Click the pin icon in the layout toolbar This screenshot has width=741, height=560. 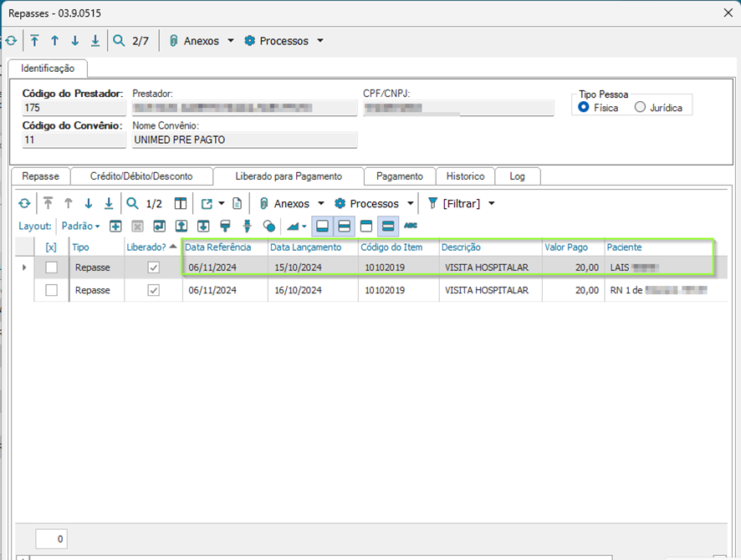[247, 227]
